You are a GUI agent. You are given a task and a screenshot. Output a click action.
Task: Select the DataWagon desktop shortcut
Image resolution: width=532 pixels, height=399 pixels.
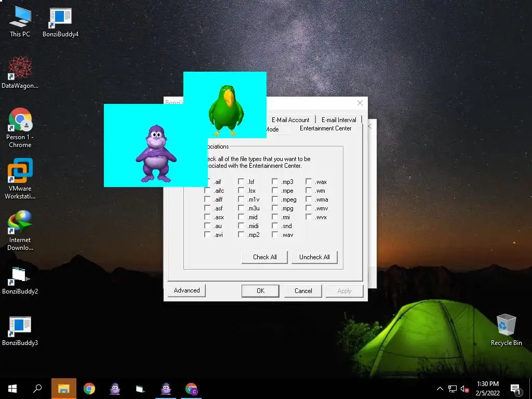[x=20, y=73]
